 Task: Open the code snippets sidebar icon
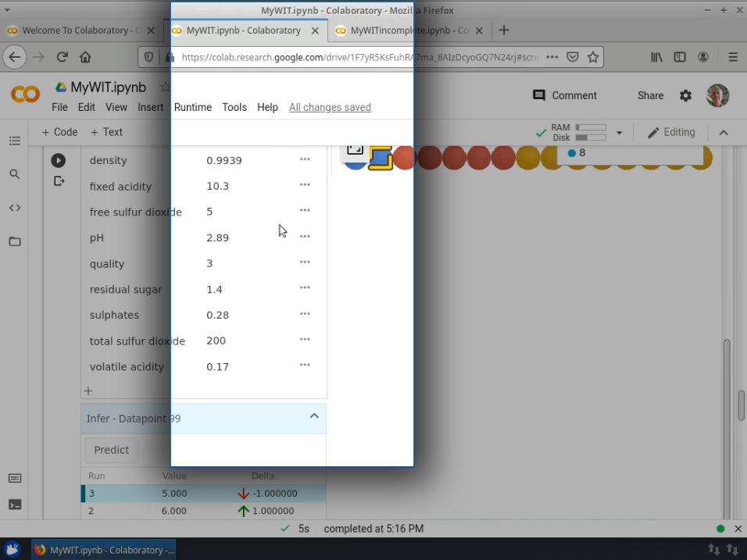15,208
